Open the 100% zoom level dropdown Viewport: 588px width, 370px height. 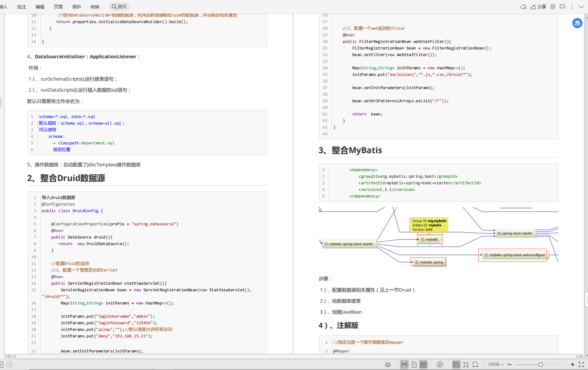pyautogui.click(x=496, y=365)
